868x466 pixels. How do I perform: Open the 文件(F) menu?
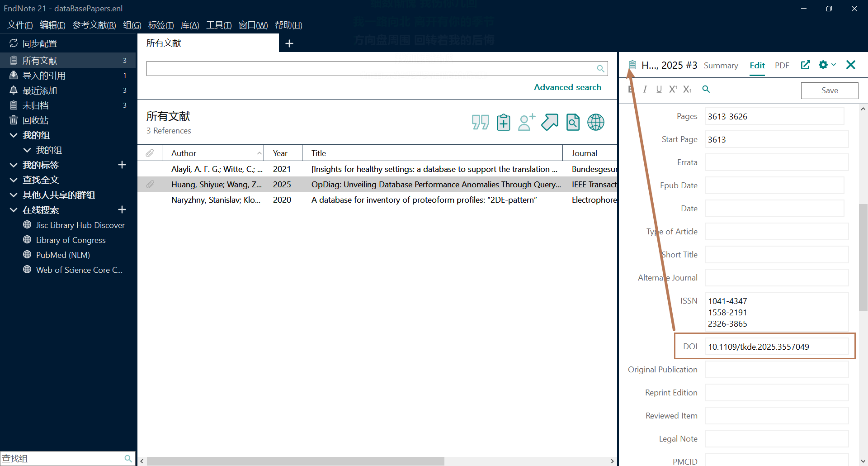coord(20,25)
